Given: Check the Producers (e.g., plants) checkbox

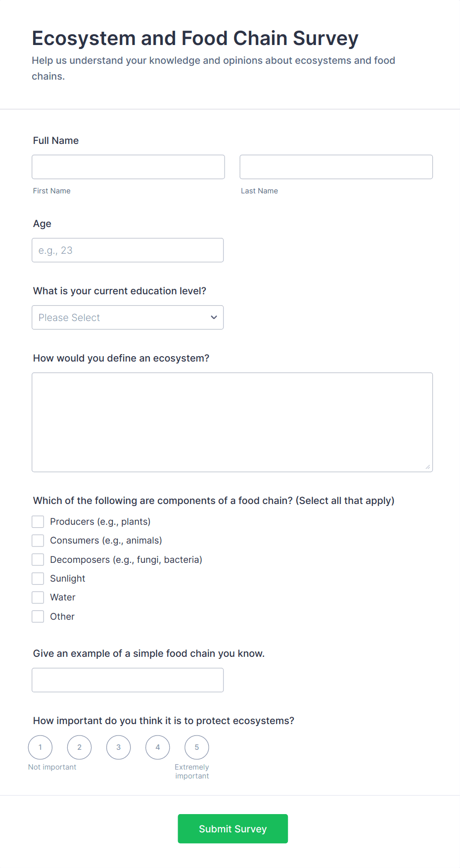Looking at the screenshot, I should click(38, 522).
